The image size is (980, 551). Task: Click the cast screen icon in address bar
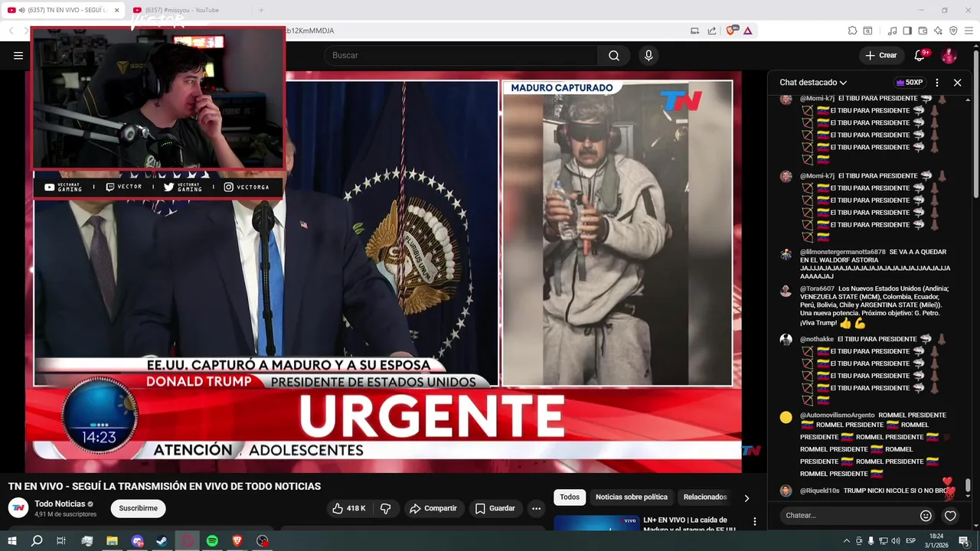tap(694, 31)
